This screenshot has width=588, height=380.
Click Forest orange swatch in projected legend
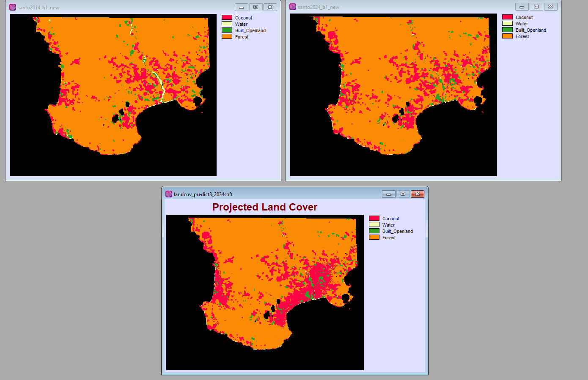pos(374,237)
